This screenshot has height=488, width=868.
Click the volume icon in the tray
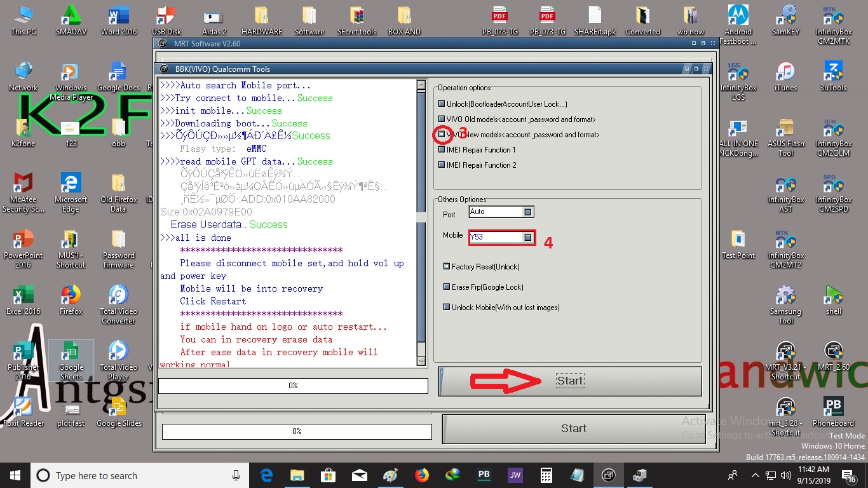(x=786, y=475)
